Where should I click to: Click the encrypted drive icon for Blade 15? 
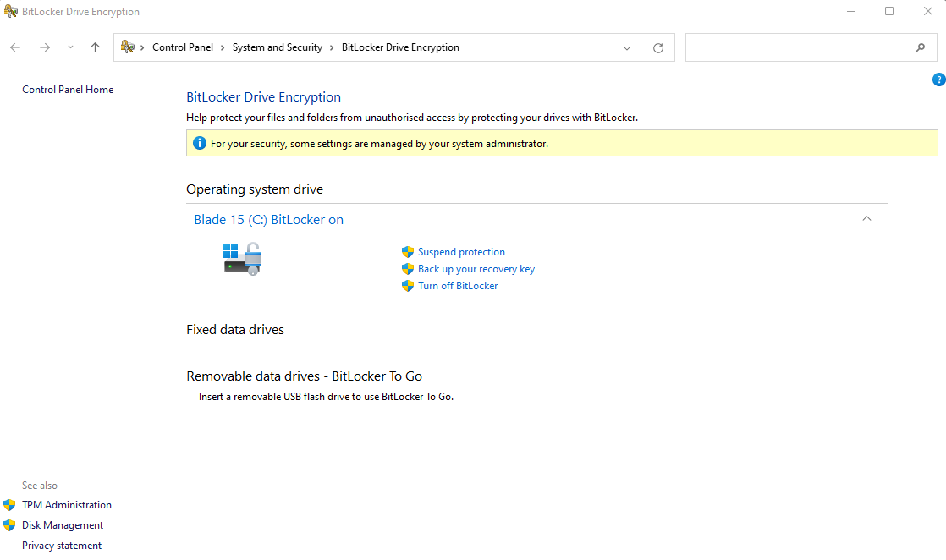tap(242, 258)
